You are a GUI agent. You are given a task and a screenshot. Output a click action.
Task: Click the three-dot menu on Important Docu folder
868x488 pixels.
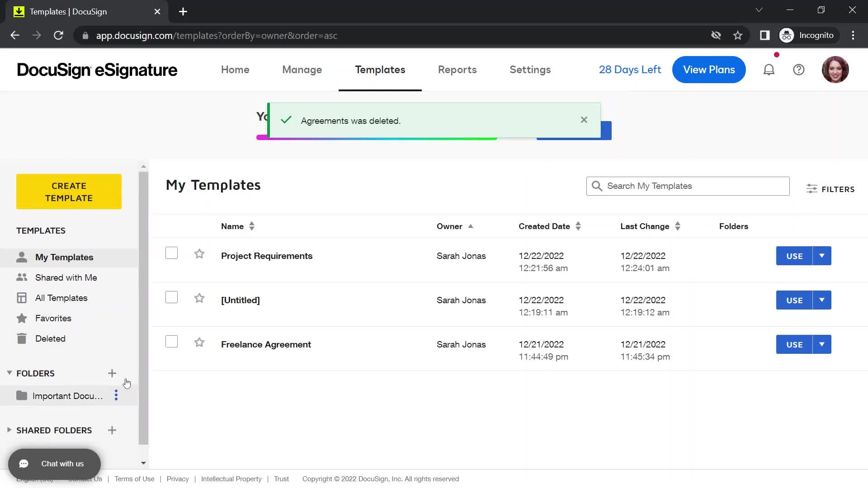coord(116,396)
